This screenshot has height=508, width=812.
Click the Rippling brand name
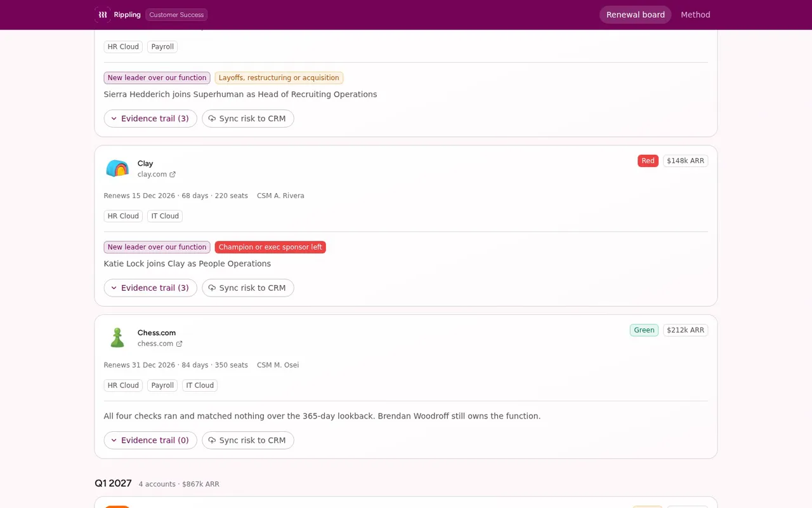pos(128,15)
